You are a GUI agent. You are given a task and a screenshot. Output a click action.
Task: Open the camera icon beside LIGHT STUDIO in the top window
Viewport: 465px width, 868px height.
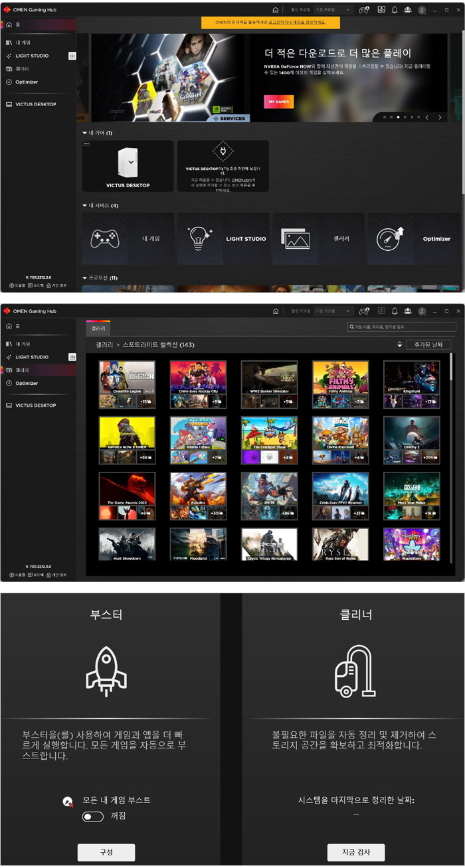pos(72,56)
